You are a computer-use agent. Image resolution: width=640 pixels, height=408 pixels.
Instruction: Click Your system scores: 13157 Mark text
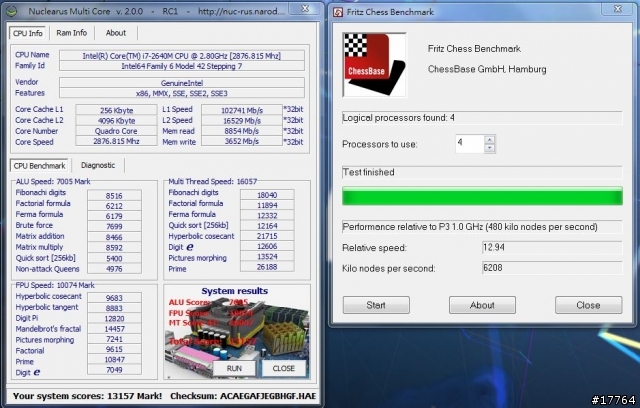(87, 396)
